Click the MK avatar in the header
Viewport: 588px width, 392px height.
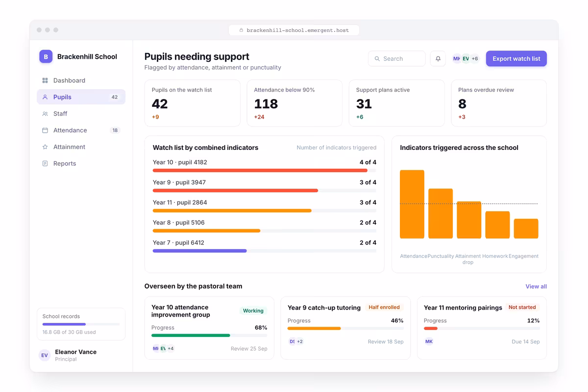point(457,59)
